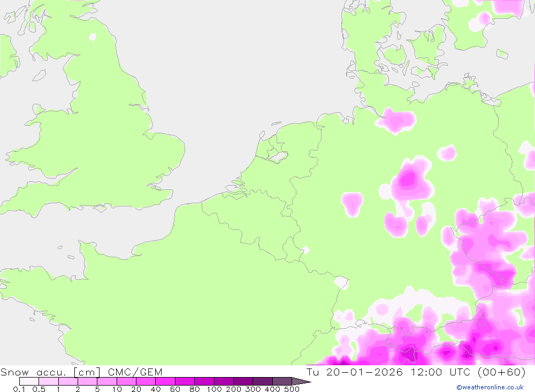The height and width of the screenshot is (392, 535).
Task: Click the 10–20 cm legend swatch
Action: pos(127,381)
